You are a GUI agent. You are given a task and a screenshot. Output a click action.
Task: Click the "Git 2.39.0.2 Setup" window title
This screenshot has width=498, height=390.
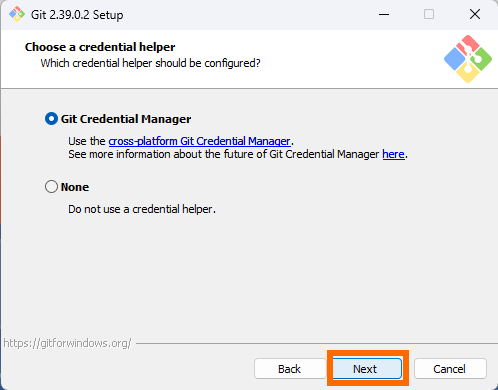[77, 15]
